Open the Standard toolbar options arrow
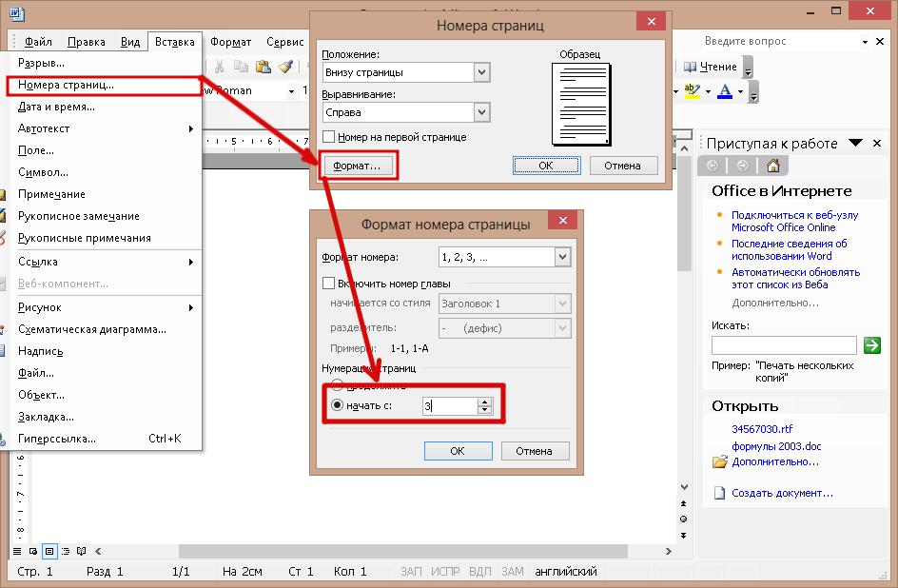This screenshot has width=898, height=588. pyautogui.click(x=748, y=68)
